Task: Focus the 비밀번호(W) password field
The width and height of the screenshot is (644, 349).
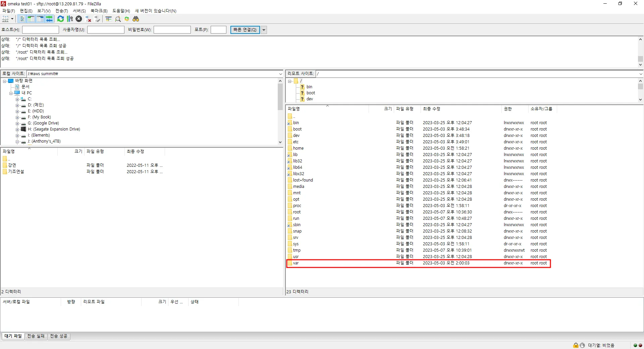Action: pyautogui.click(x=172, y=30)
